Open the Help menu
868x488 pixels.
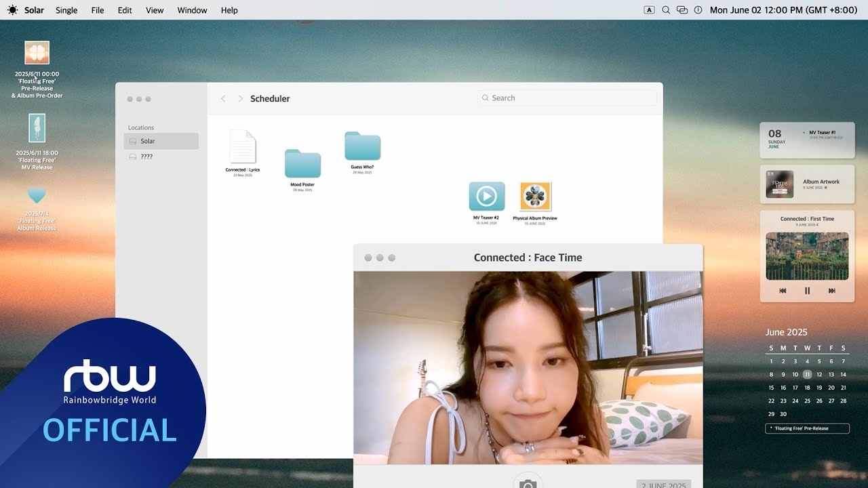pos(229,10)
